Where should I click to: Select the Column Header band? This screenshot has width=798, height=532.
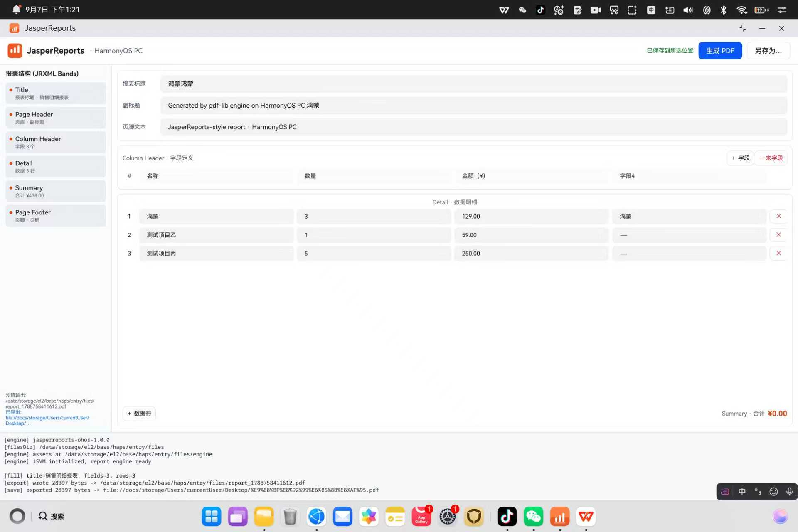pos(56,142)
